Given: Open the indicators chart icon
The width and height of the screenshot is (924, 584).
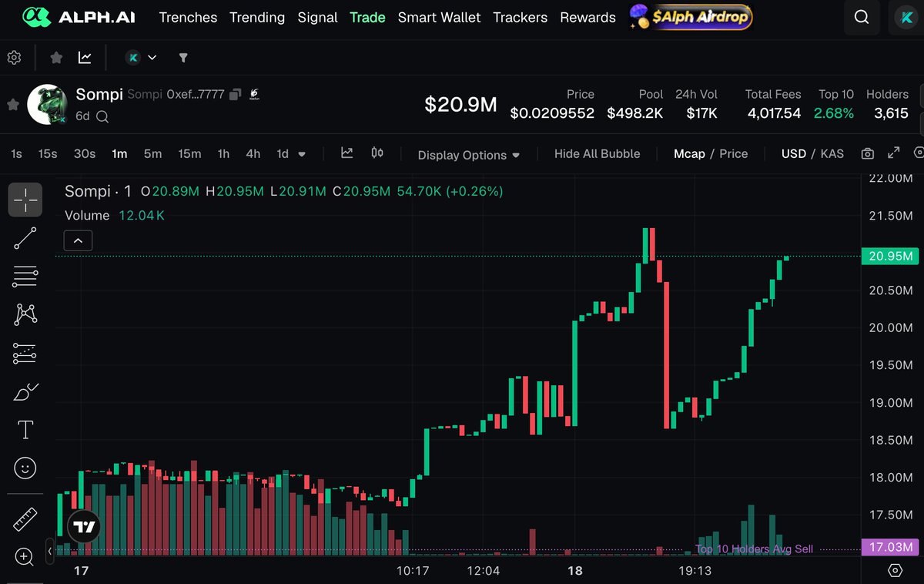Looking at the screenshot, I should pos(347,153).
